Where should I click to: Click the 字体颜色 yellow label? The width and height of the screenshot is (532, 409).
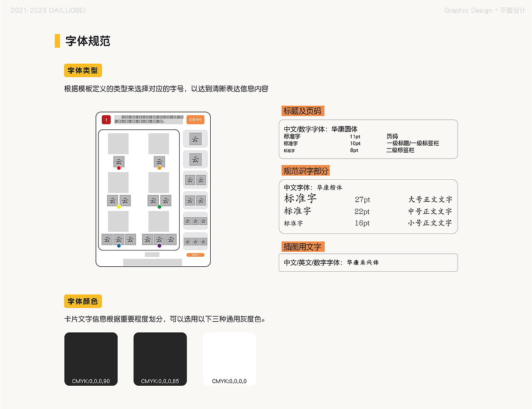[x=83, y=301]
